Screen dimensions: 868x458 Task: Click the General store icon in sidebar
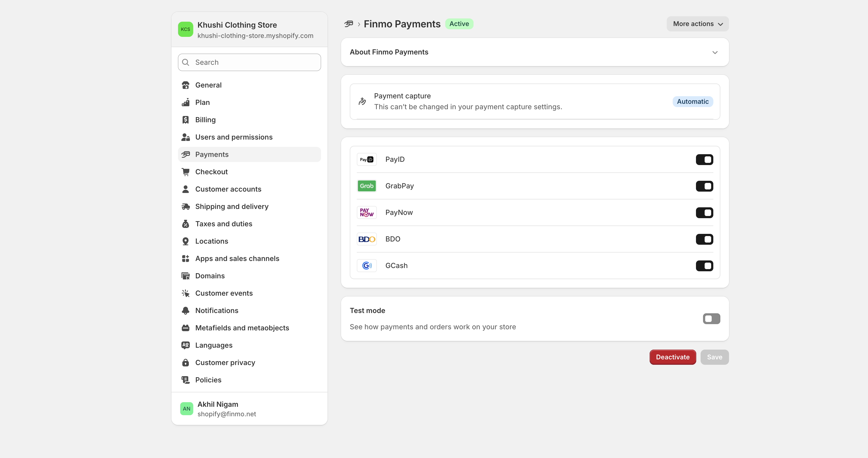185,85
